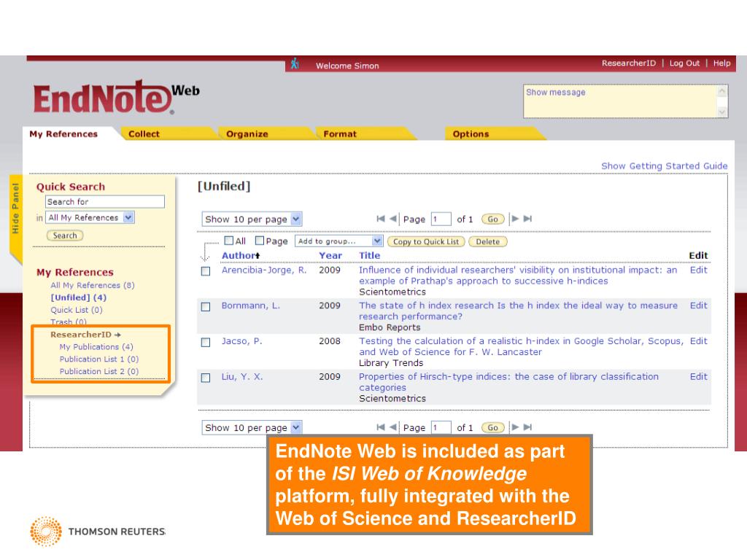This screenshot has width=747, height=560.
Task: Click next-page arrow in bottom pagination
Action: (515, 427)
